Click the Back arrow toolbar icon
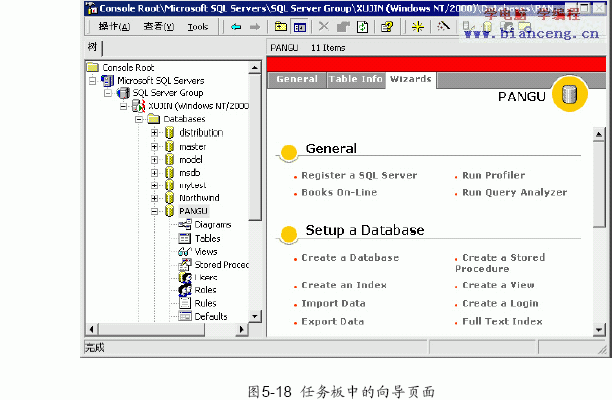This screenshot has height=400, width=612. coord(236,27)
